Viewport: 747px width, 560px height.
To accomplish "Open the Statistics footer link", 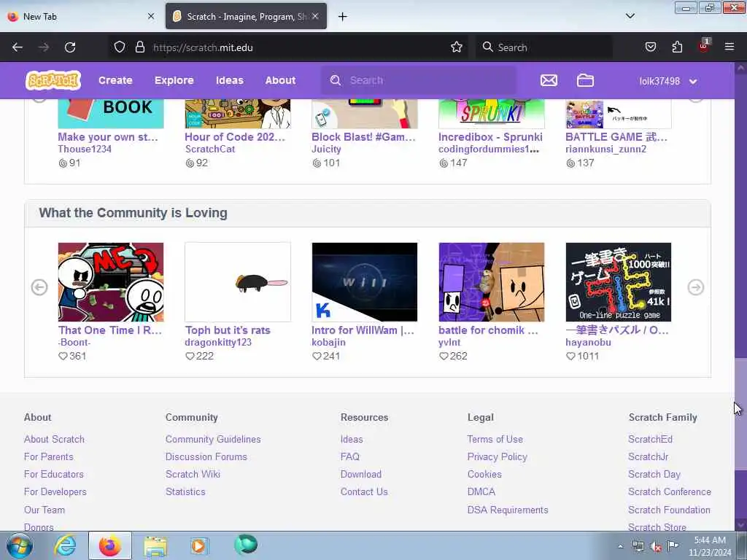I will point(185,492).
